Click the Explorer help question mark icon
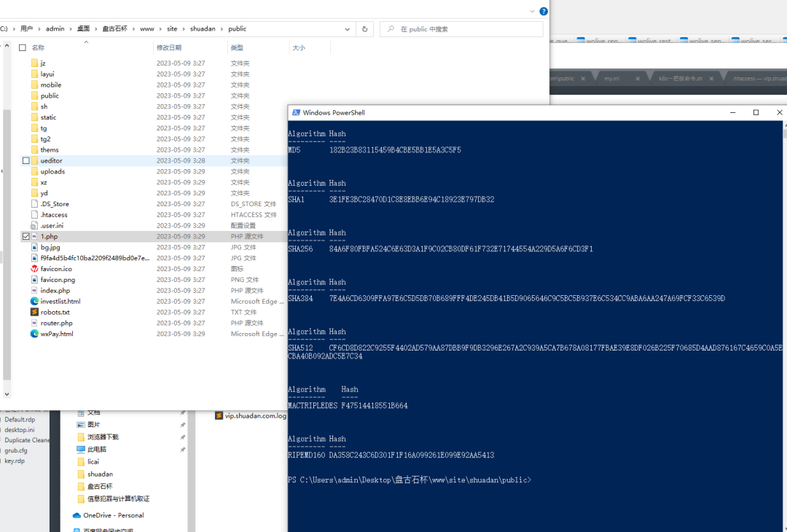 point(544,11)
